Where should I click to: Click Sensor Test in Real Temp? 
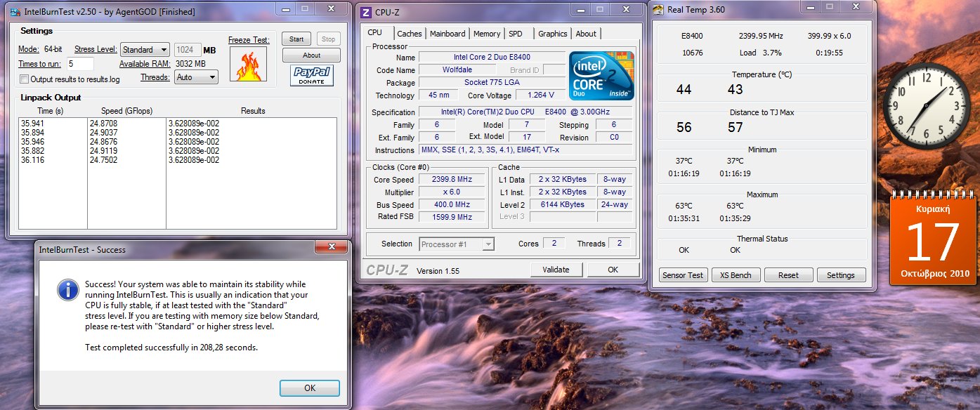[683, 275]
